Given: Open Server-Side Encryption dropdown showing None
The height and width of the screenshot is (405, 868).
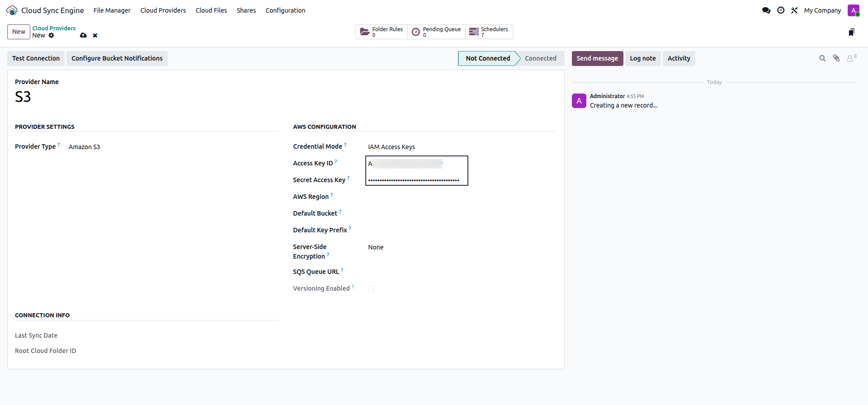Looking at the screenshot, I should point(461,247).
